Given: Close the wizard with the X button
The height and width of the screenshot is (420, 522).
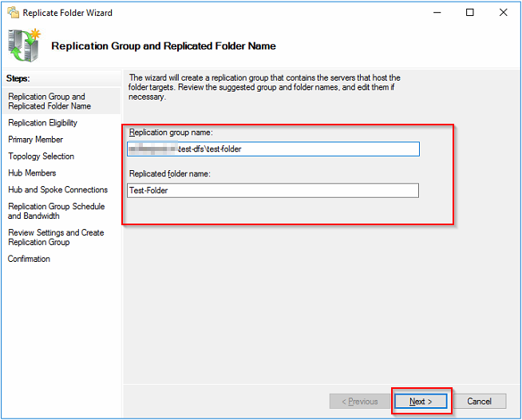Looking at the screenshot, I should click(503, 13).
